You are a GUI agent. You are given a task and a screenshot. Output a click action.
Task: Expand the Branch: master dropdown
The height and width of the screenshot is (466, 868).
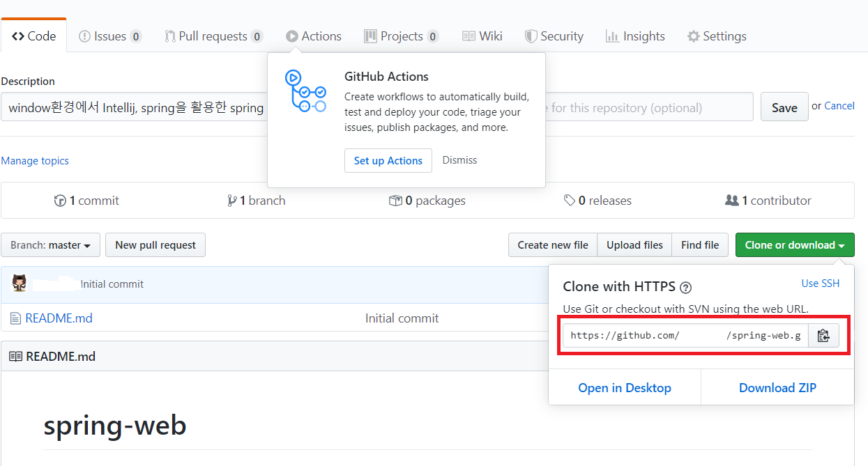[51, 245]
